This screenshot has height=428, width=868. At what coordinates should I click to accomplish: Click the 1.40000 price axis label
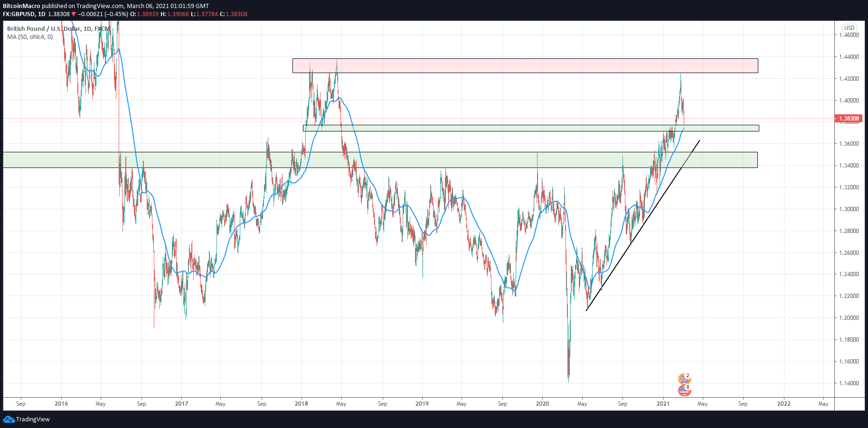tap(849, 101)
